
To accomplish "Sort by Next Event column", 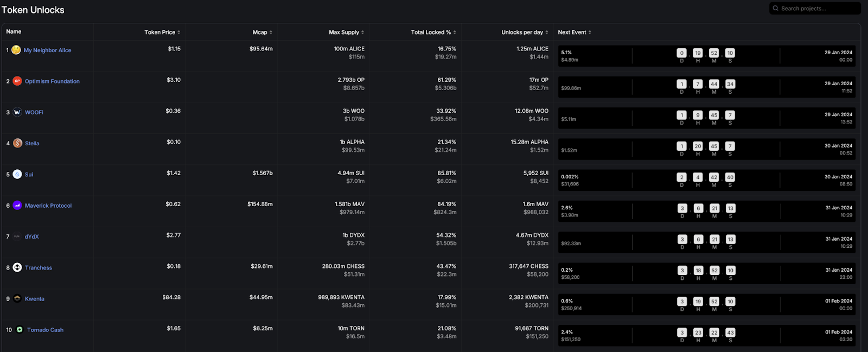I will [x=575, y=32].
